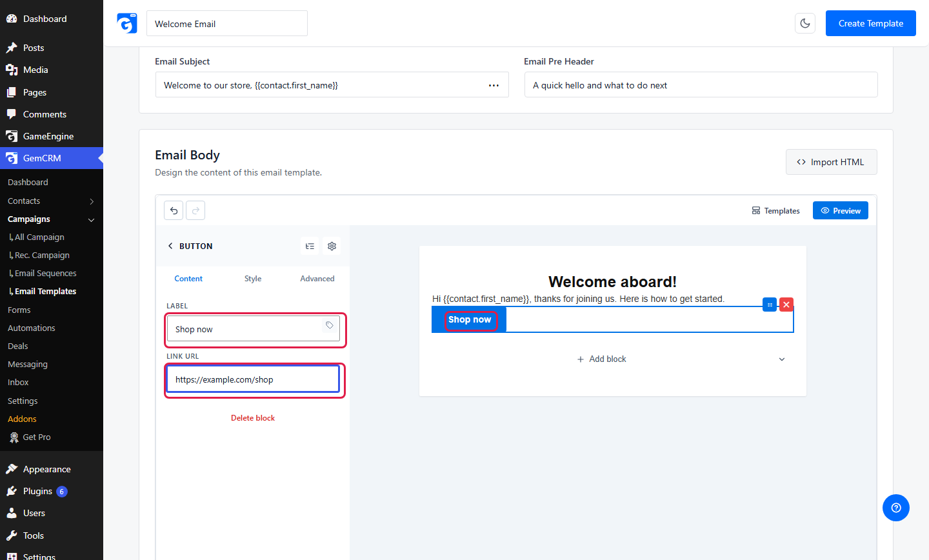Click Delete block link
This screenshot has width=929, height=560.
253,418
